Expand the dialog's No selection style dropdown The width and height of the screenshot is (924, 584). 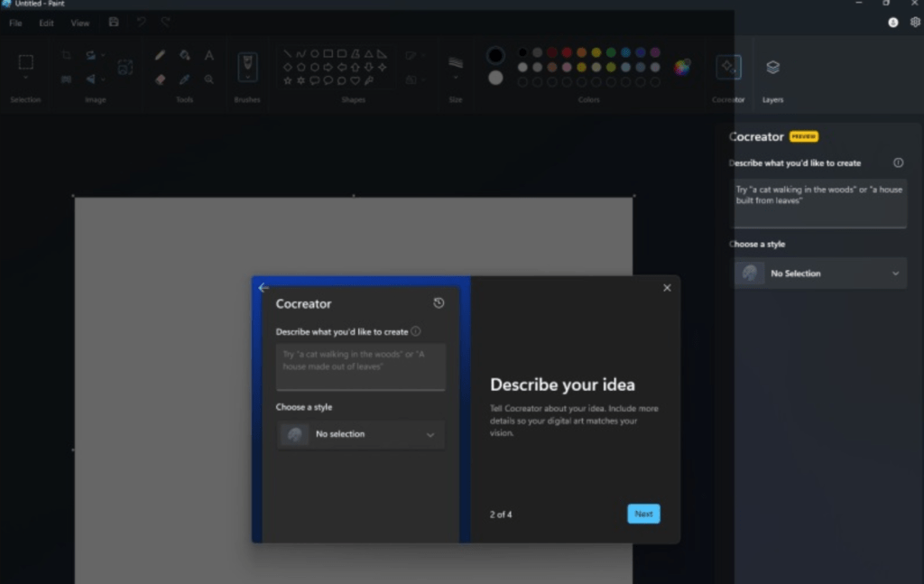361,434
